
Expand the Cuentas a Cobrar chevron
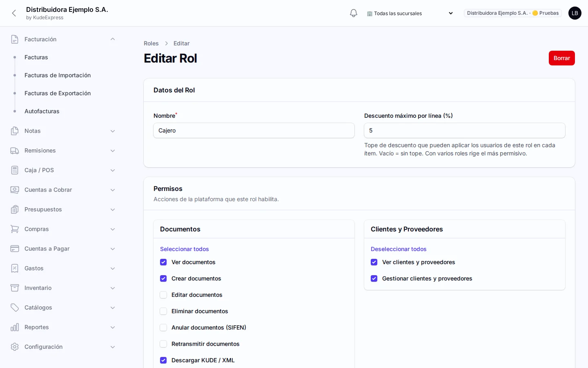click(x=113, y=190)
